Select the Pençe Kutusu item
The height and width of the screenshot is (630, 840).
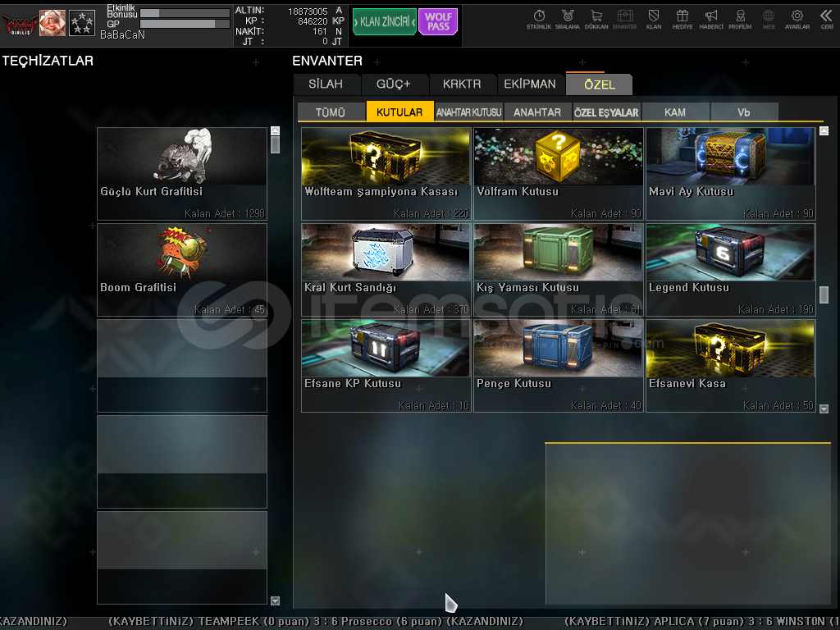pyautogui.click(x=558, y=366)
